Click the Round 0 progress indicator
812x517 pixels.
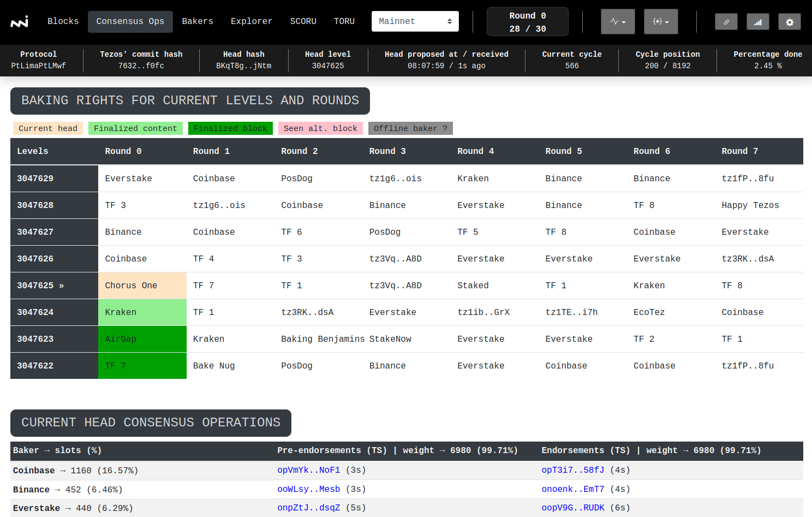(x=527, y=22)
